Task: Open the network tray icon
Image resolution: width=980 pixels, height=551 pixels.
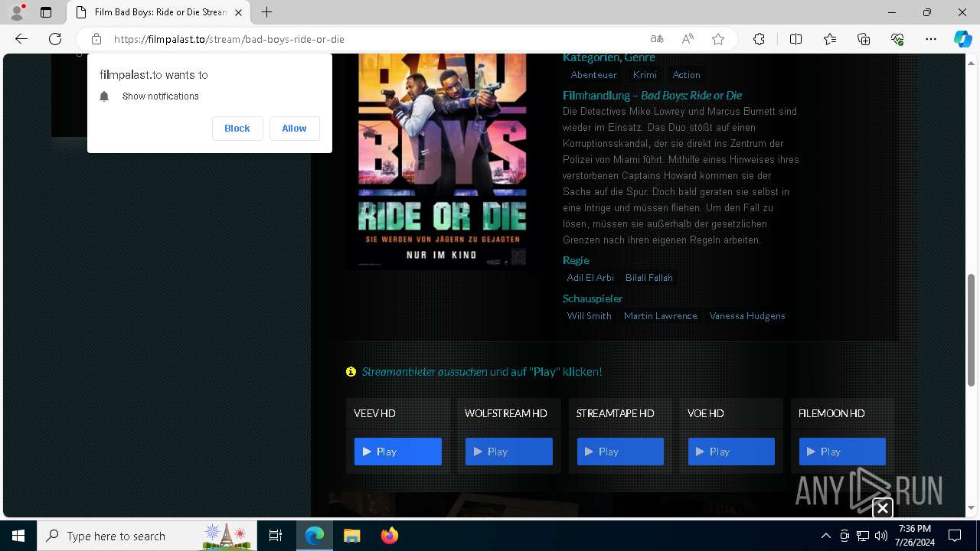Action: [x=863, y=536]
